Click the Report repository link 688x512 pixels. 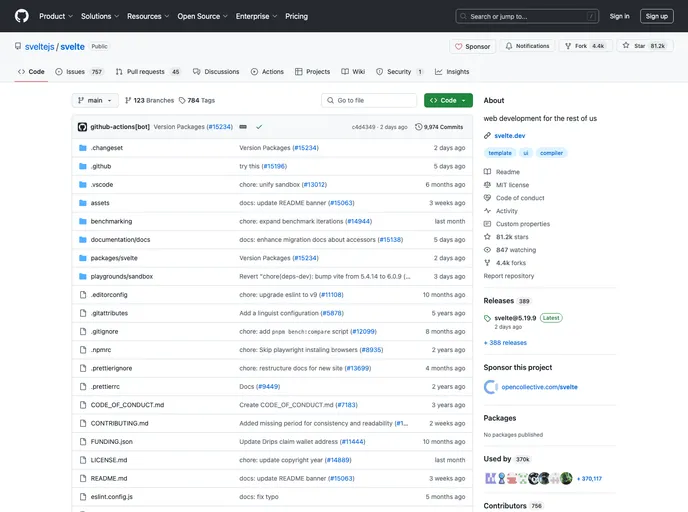509,276
